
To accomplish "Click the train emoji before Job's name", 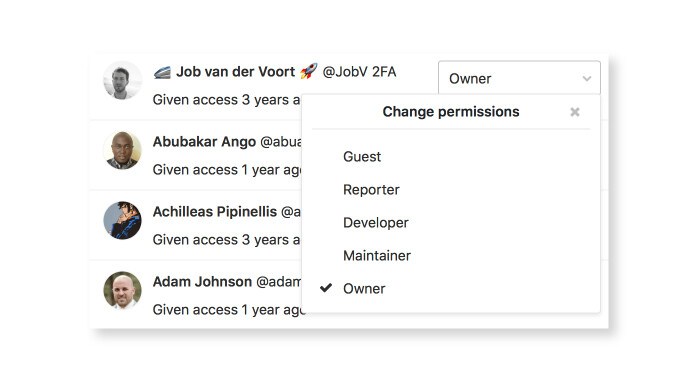I will pyautogui.click(x=162, y=72).
